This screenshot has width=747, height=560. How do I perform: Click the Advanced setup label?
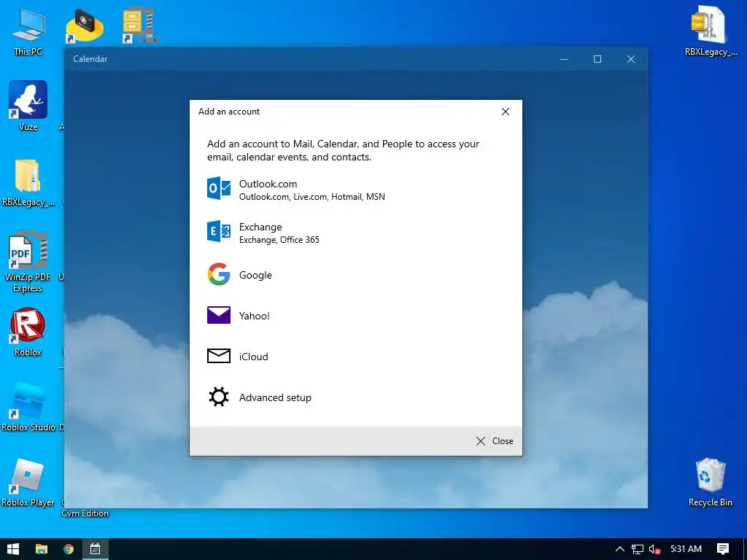[275, 397]
